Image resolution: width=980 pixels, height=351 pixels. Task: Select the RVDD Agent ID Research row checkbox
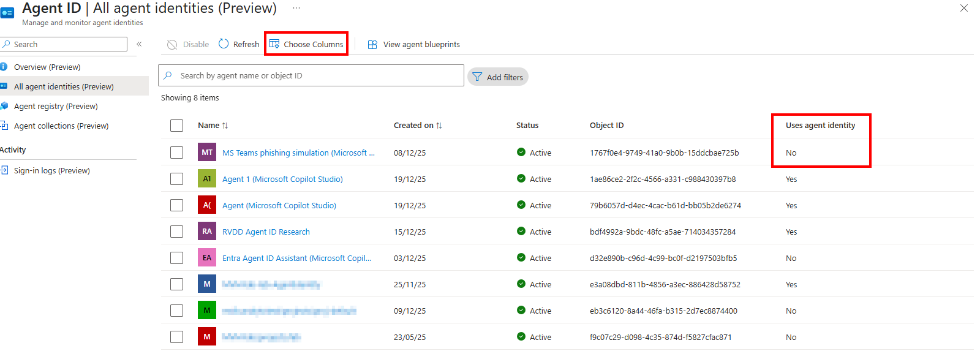click(x=177, y=232)
